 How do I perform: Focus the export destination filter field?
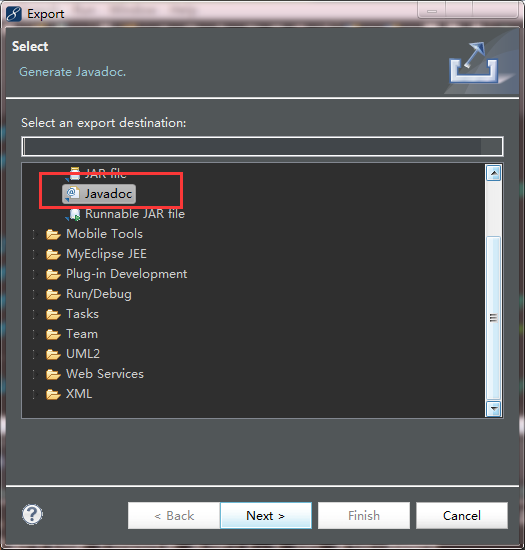pyautogui.click(x=262, y=146)
